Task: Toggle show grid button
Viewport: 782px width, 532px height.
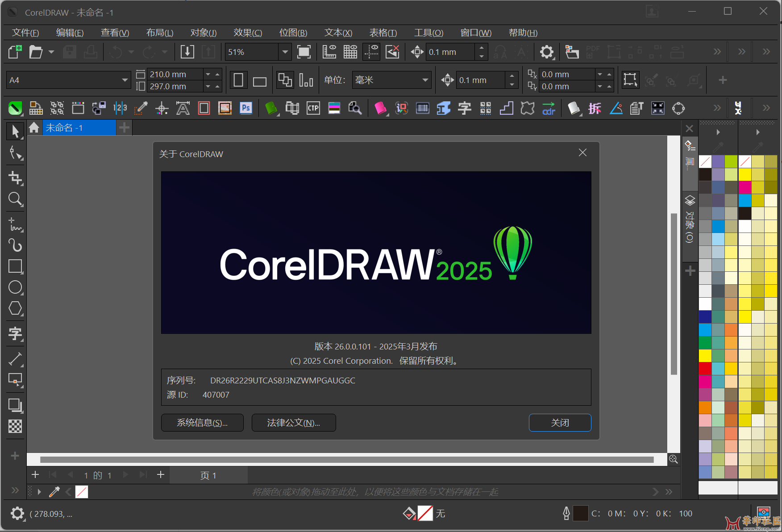Action: pos(350,52)
